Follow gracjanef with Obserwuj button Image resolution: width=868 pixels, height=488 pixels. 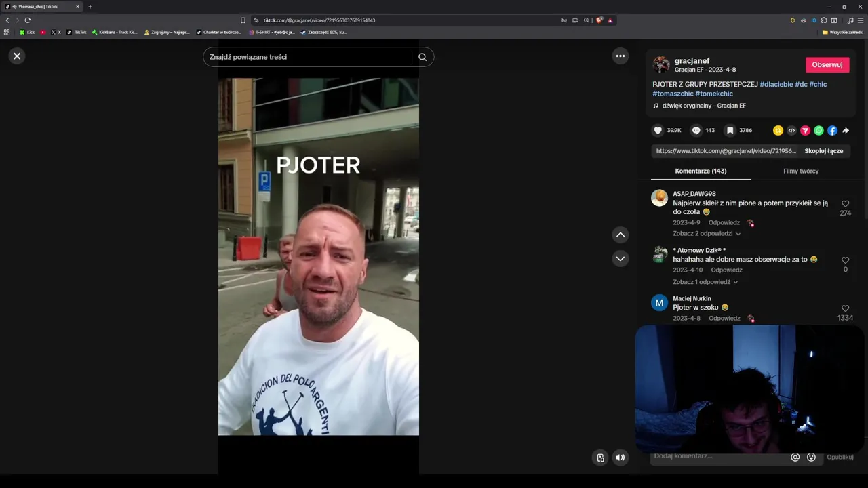[827, 65]
